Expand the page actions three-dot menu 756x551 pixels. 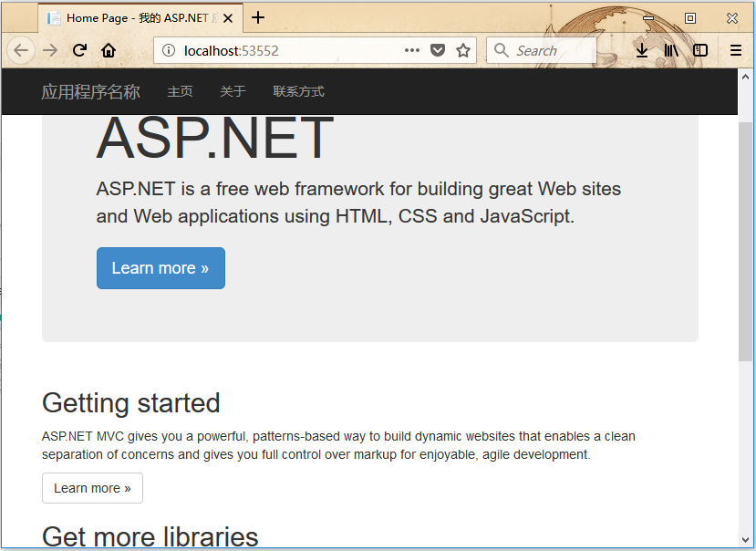(412, 51)
